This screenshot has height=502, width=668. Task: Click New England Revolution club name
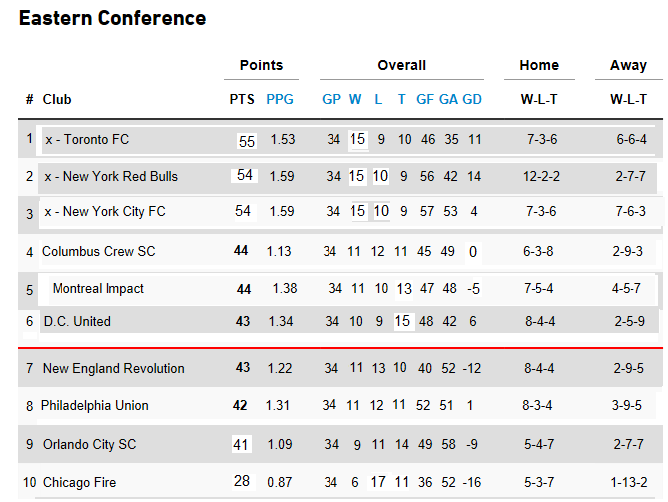[x=113, y=369]
